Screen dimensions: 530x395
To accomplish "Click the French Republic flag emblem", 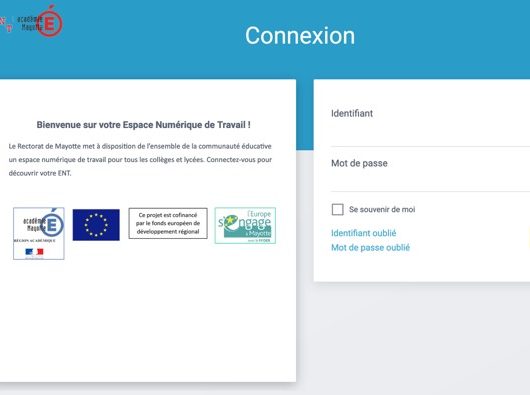I will point(34,252).
